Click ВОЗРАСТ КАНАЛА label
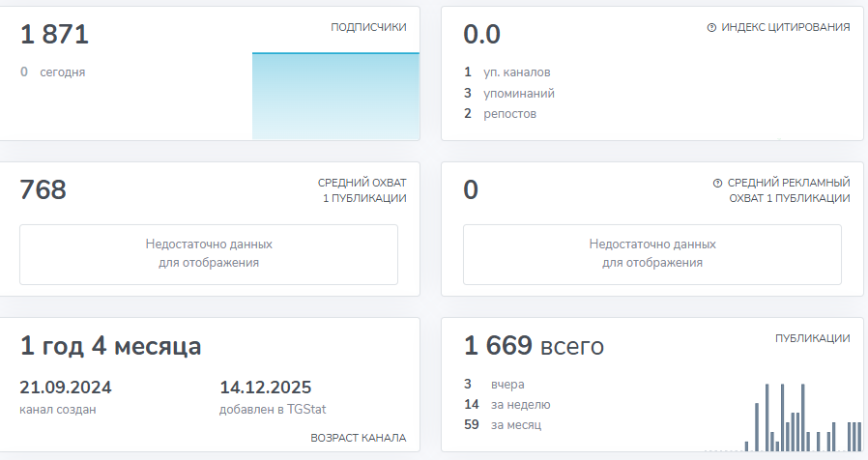The width and height of the screenshot is (868, 460). click(x=359, y=438)
